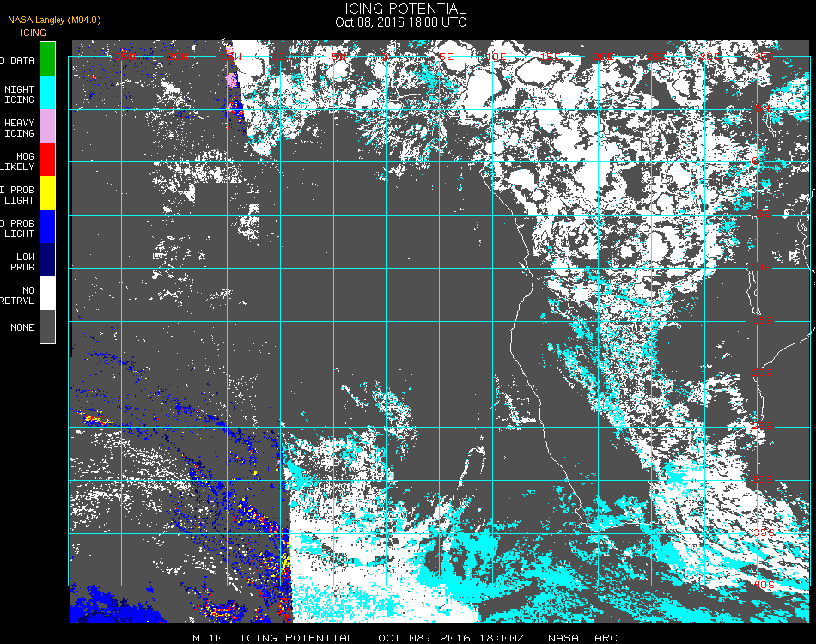Screen dimensions: 816x644
Task: Click the ICING POTENTIAL title text
Action: (x=405, y=9)
